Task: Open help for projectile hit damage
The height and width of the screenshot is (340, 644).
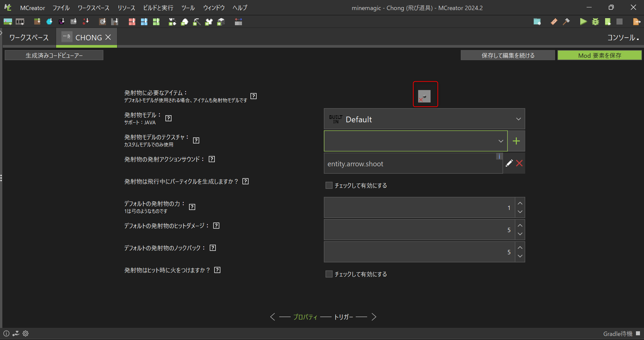Action: click(x=216, y=226)
